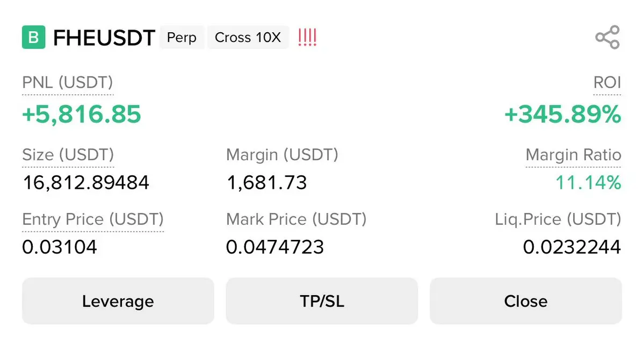Open the Leverage settings

tap(118, 301)
